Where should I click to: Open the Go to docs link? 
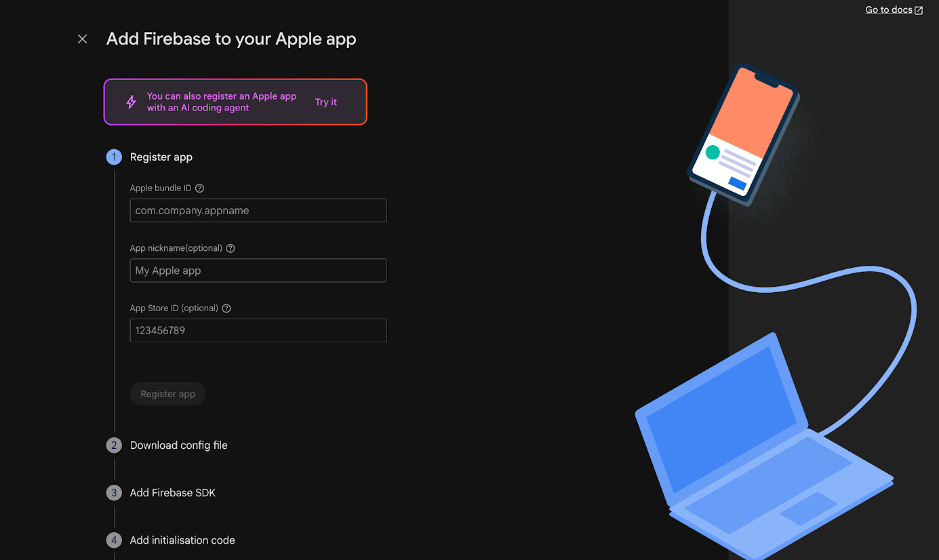click(889, 10)
